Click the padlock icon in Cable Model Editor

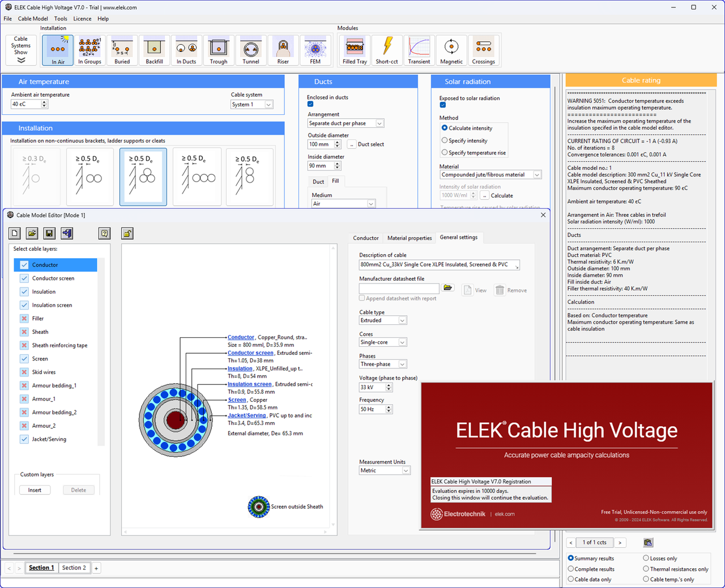pyautogui.click(x=127, y=233)
